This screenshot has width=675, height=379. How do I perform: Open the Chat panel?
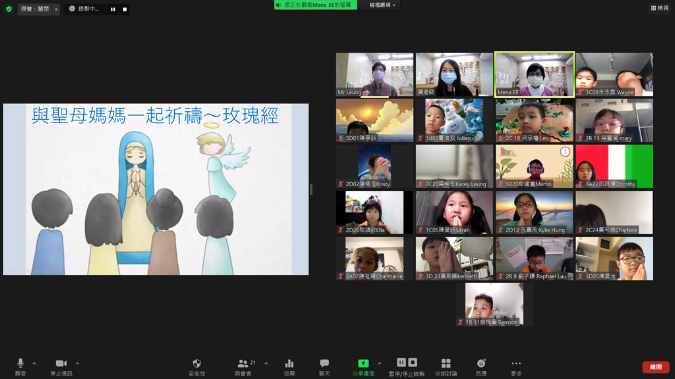324,367
